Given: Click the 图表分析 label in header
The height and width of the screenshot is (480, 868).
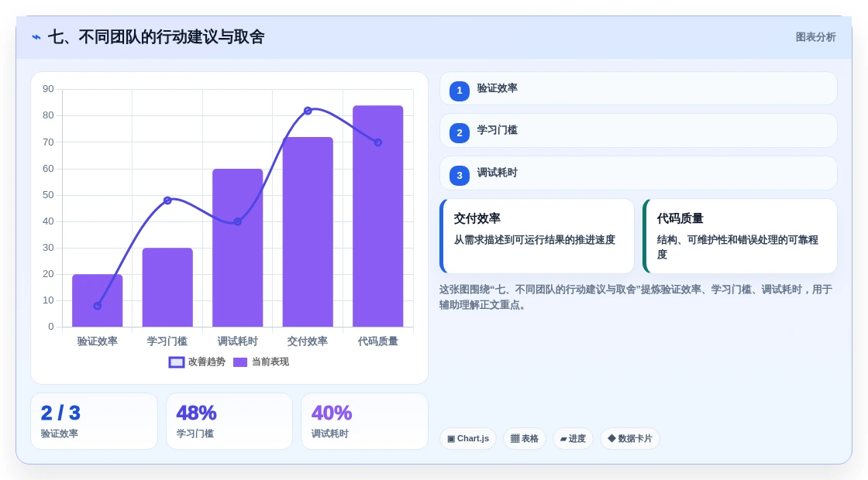Looking at the screenshot, I should point(816,37).
